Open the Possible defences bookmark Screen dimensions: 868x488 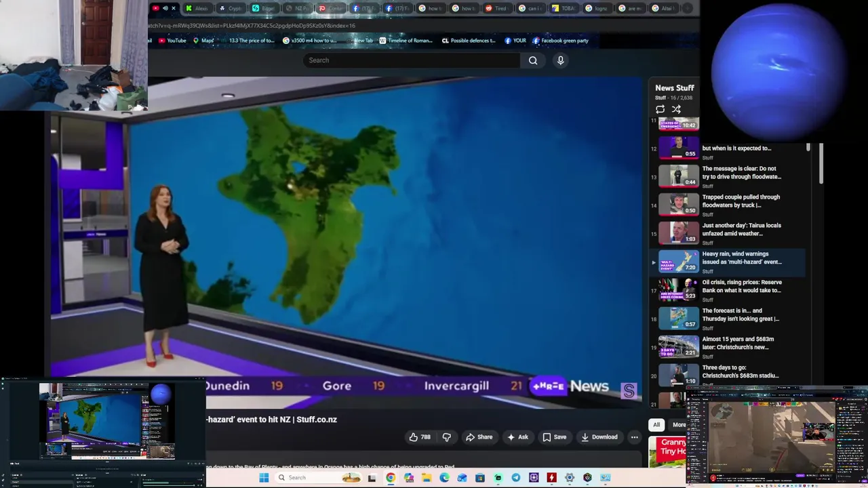[469, 41]
